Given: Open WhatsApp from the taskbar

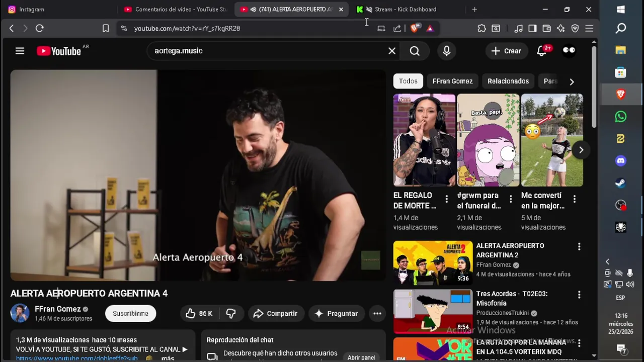Looking at the screenshot, I should coord(620,116).
